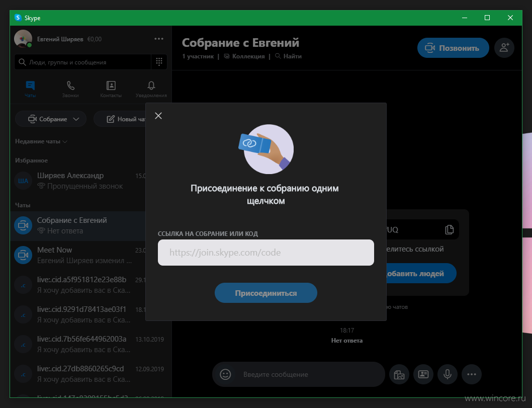Click the Meet Now video camera avatar
Viewport: 532px width, 408px height.
pyautogui.click(x=23, y=255)
